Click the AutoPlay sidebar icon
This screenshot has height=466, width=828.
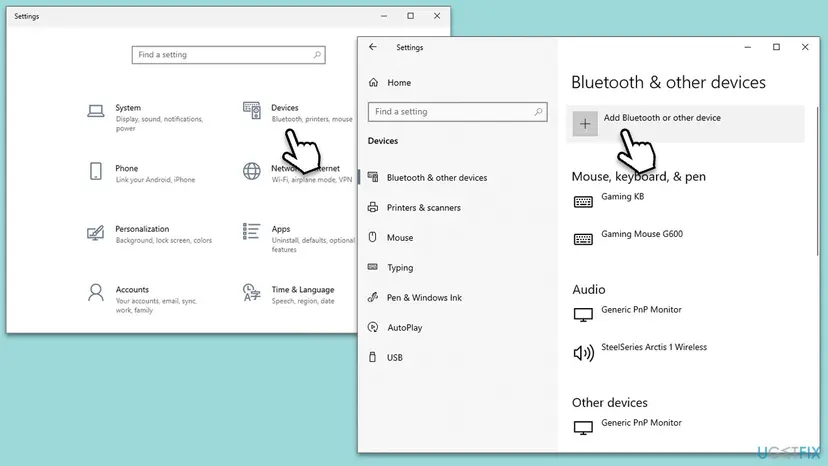pos(373,327)
